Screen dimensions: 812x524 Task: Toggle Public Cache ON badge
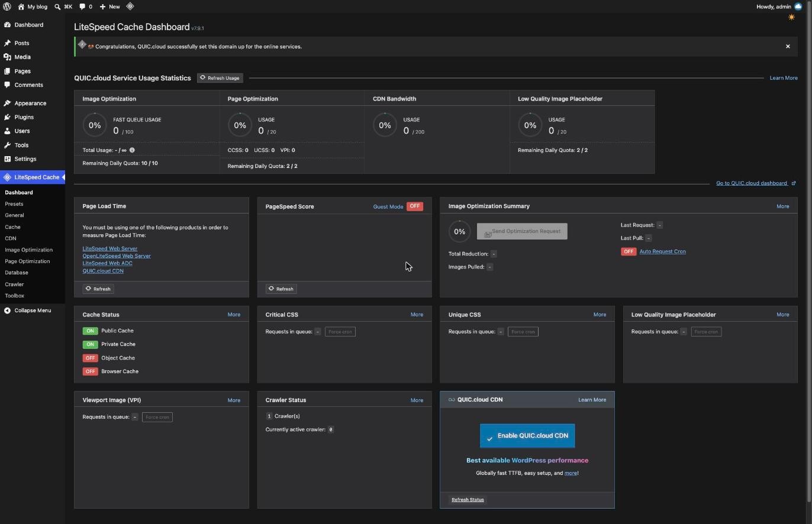pos(90,331)
